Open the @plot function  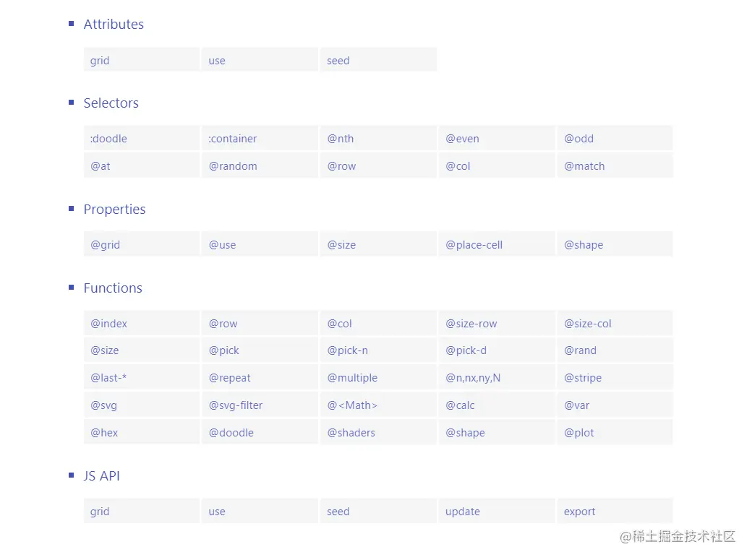pos(615,432)
